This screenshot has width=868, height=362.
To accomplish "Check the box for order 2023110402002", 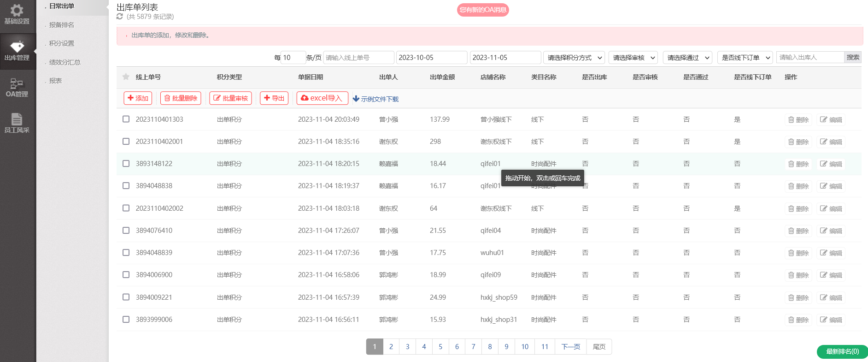I will click(126, 208).
